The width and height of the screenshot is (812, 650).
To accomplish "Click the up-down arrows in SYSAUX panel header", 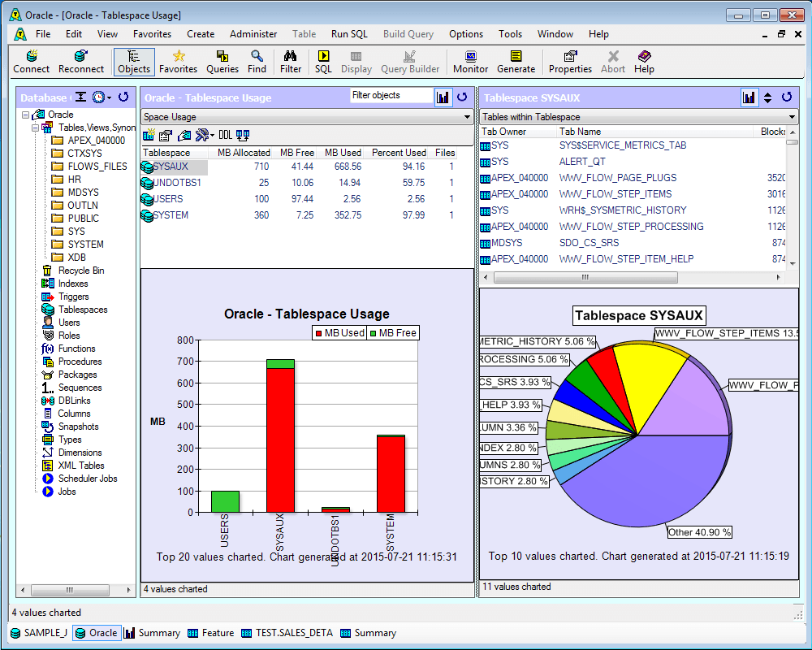I will click(768, 97).
